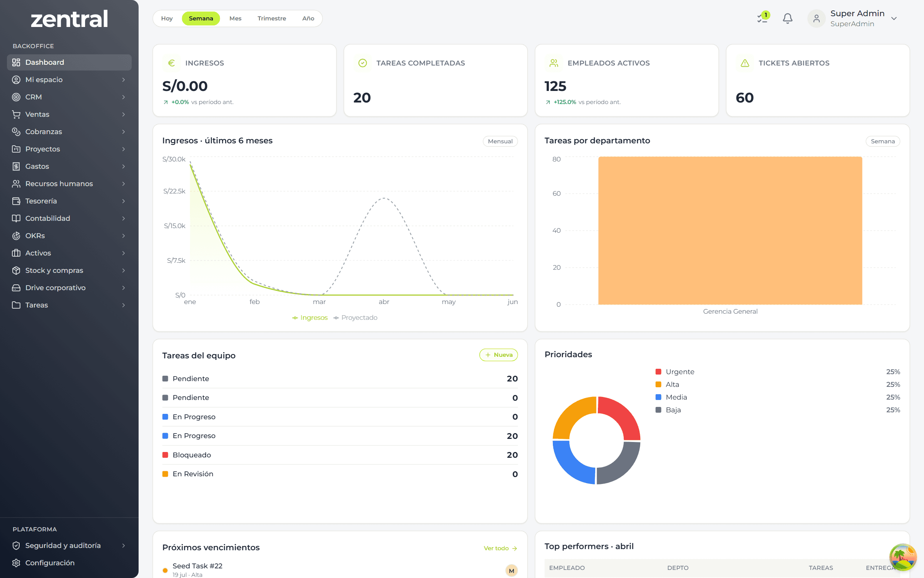
Task: Expand the Cobranzas submenu chevron
Action: point(124,132)
